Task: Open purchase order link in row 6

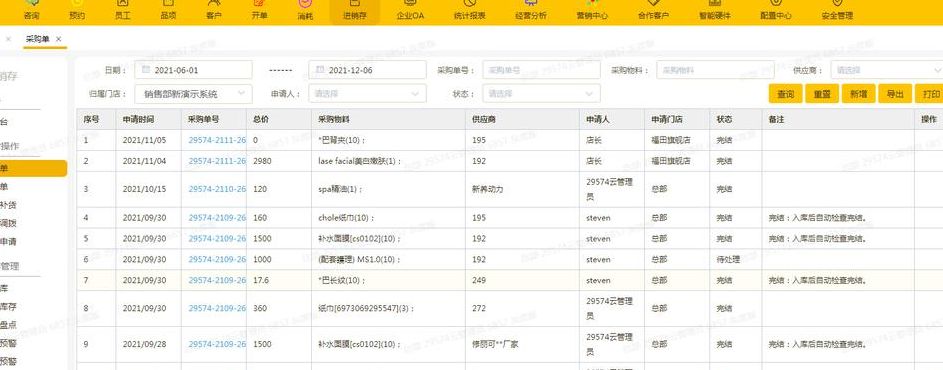Action: 217,259
